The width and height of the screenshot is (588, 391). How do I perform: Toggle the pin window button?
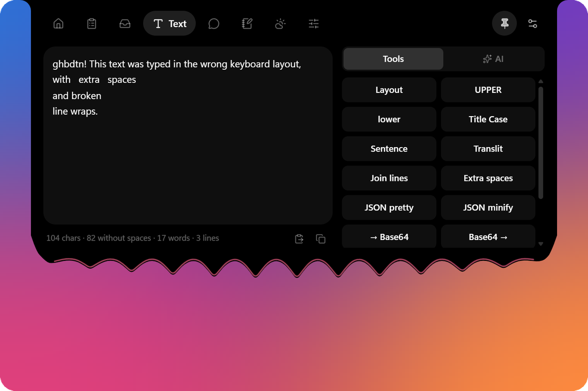pos(504,23)
